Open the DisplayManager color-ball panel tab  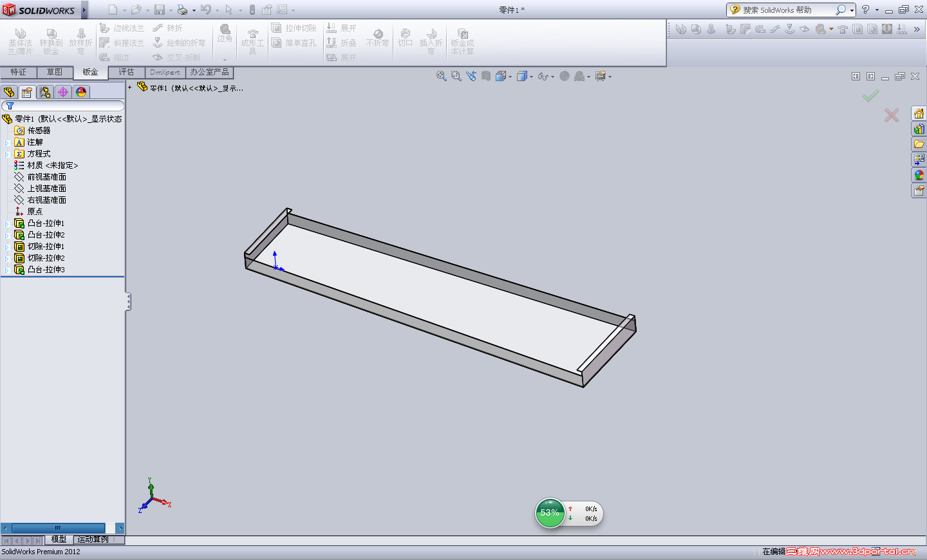pyautogui.click(x=81, y=92)
